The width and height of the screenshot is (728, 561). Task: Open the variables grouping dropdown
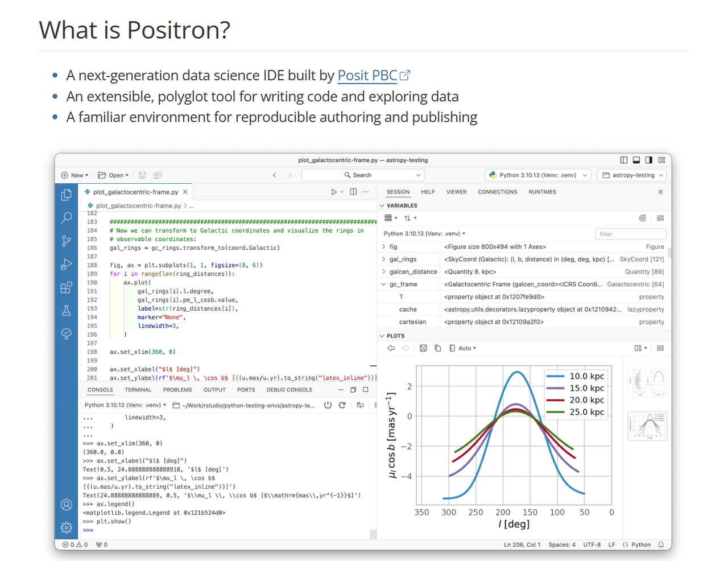tap(391, 218)
